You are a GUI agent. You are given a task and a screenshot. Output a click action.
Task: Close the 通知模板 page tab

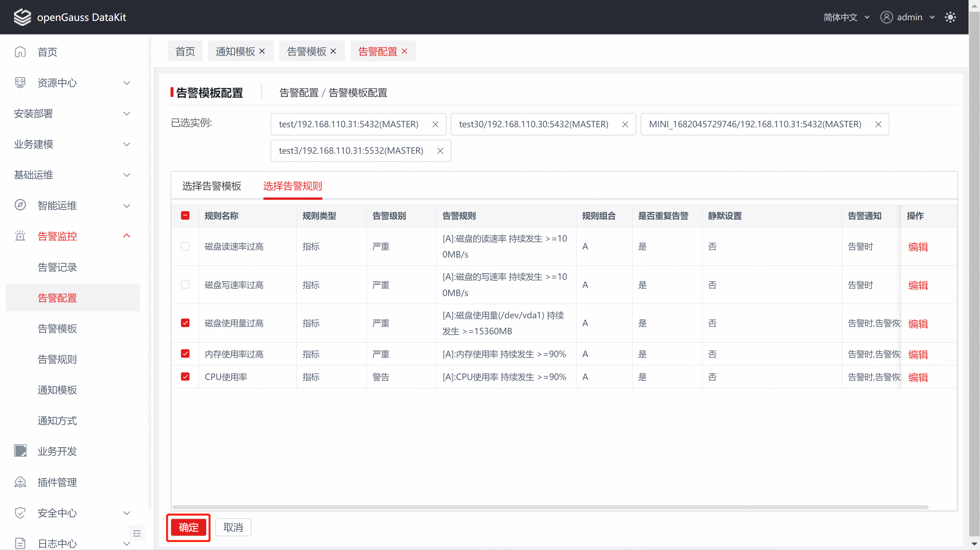point(262,51)
